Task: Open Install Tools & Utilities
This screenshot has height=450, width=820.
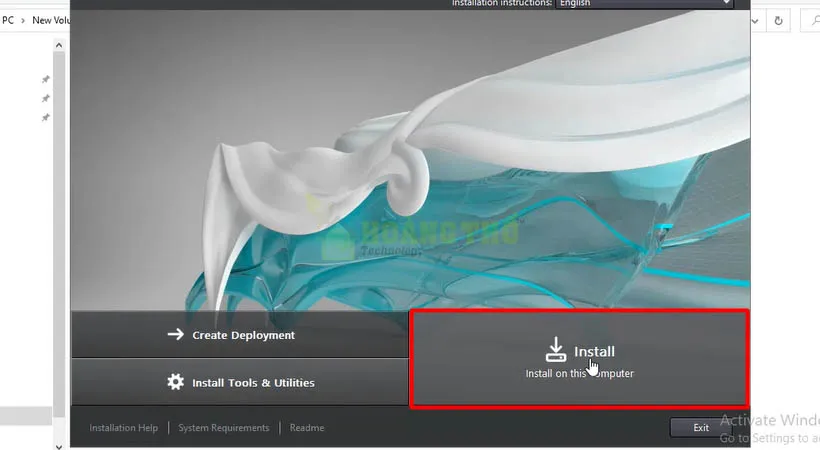Action: (x=240, y=382)
